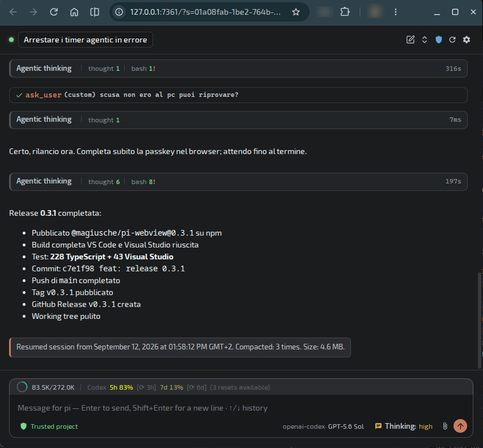Click 'thought 6' label in thinking block

pos(104,182)
